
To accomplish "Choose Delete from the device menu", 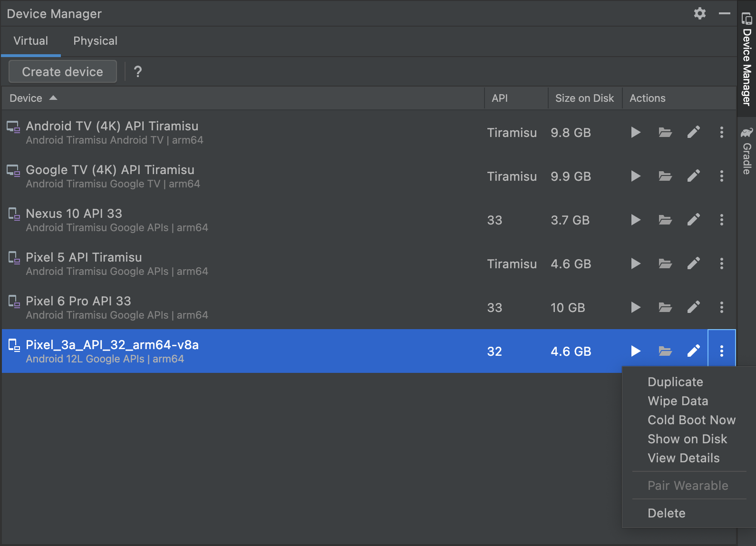I will coord(666,513).
